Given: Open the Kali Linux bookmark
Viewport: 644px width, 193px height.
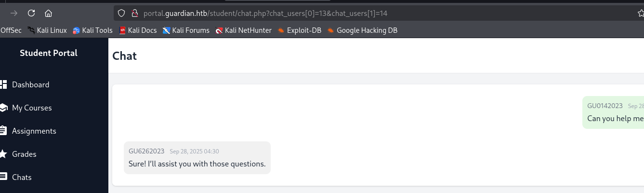Looking at the screenshot, I should tap(47, 30).
